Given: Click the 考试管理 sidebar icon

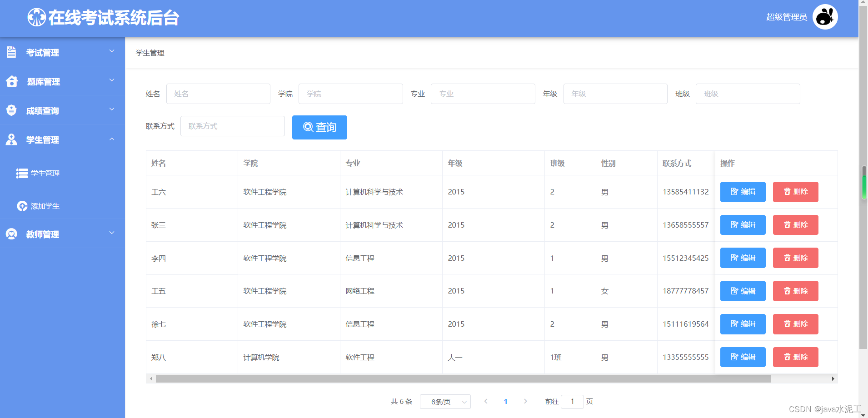Looking at the screenshot, I should 12,52.
